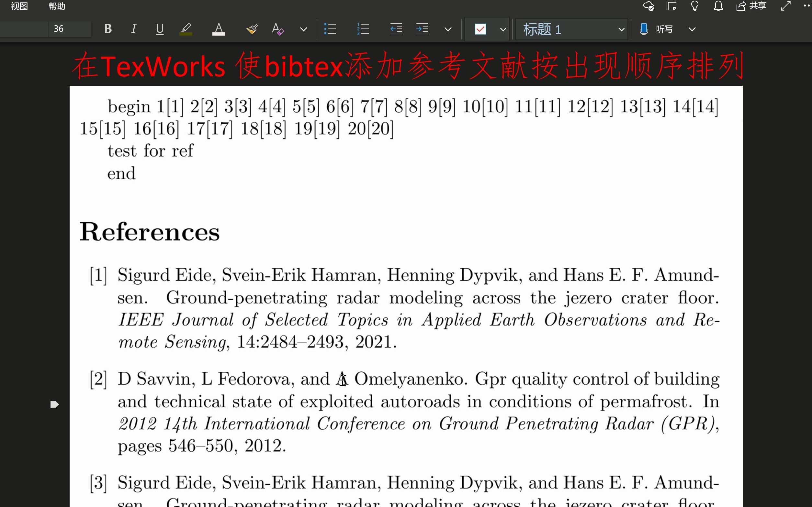Click the font name box
The image size is (812, 507).
24,29
